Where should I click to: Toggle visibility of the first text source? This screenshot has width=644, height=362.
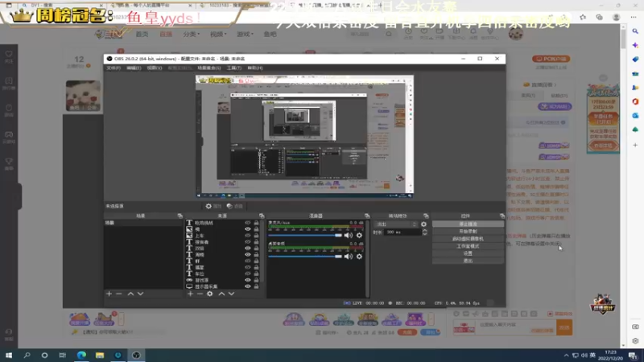[x=248, y=223]
